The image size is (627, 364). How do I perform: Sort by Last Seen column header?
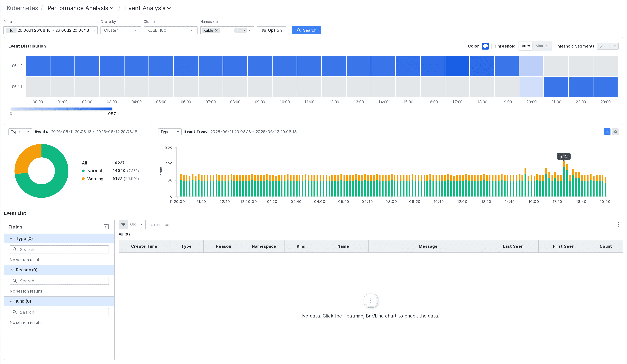[x=513, y=246]
